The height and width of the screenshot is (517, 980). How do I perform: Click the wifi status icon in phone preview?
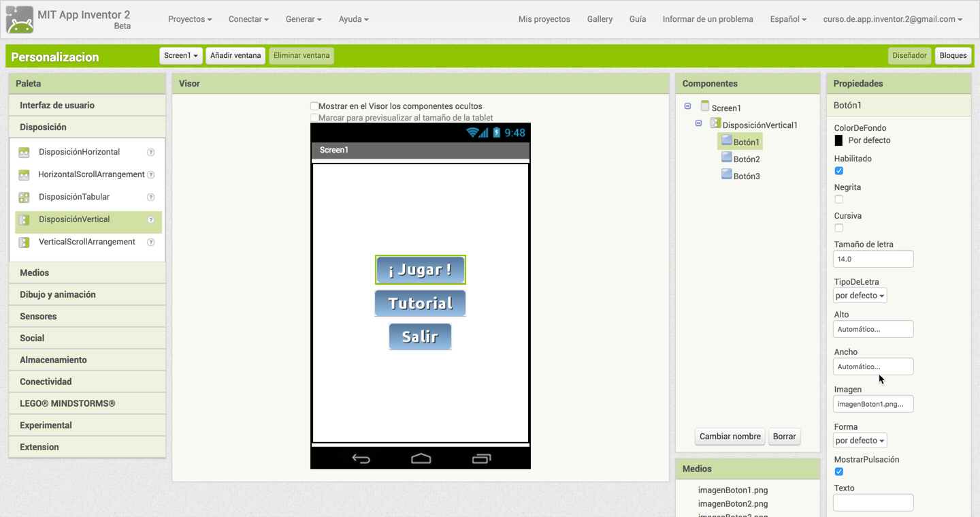point(472,133)
